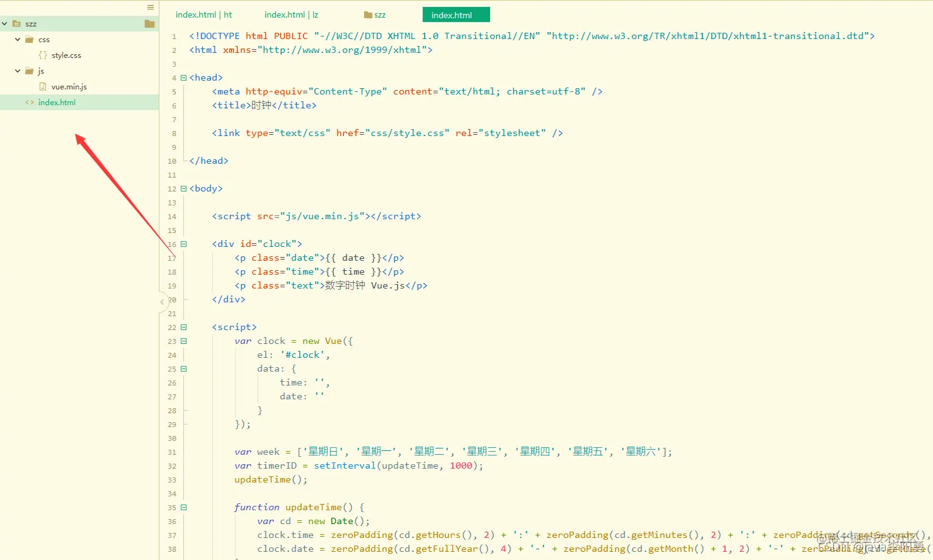Click the style.css braces file icon
This screenshot has height=560, width=933.
click(43, 55)
